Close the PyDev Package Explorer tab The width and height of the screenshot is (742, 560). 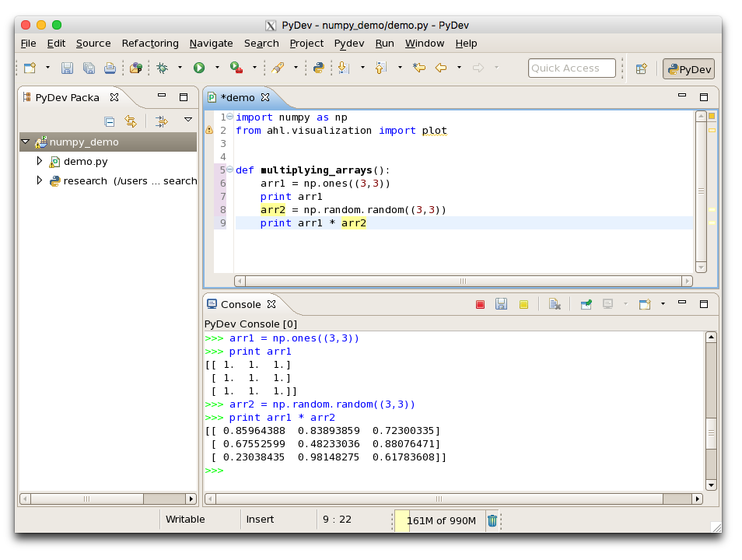(114, 97)
